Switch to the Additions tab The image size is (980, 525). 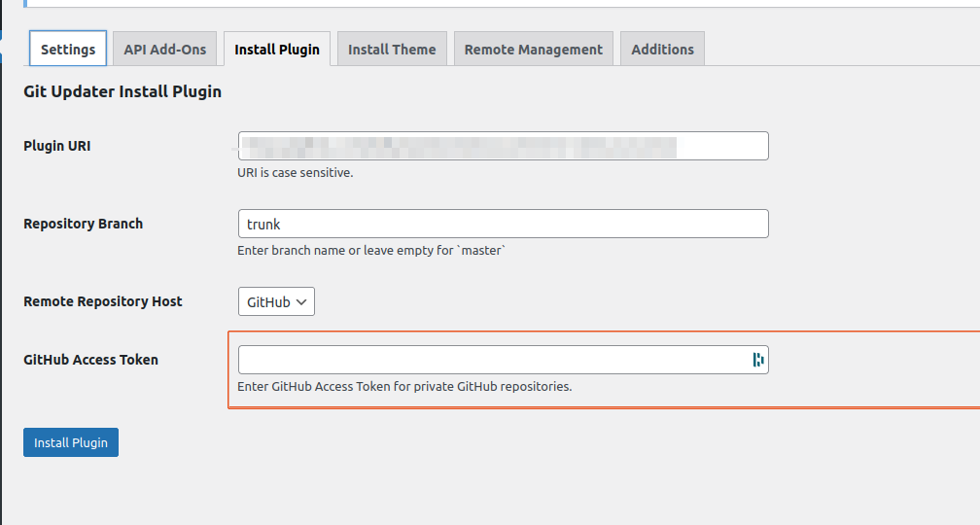coord(662,50)
